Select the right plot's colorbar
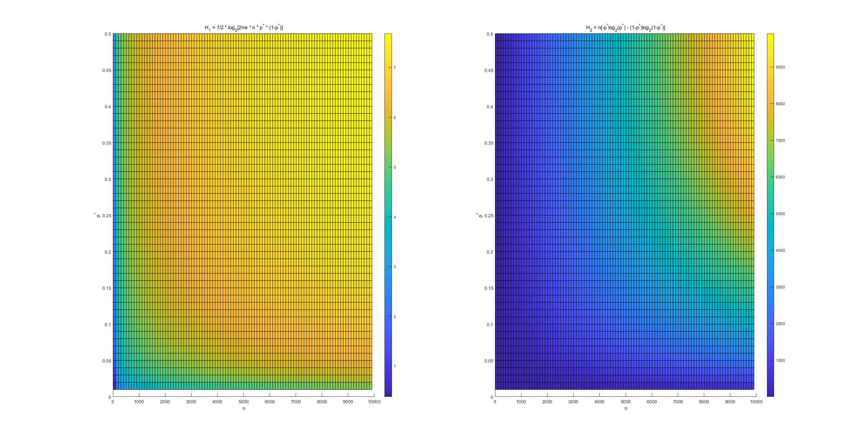 pos(770,204)
